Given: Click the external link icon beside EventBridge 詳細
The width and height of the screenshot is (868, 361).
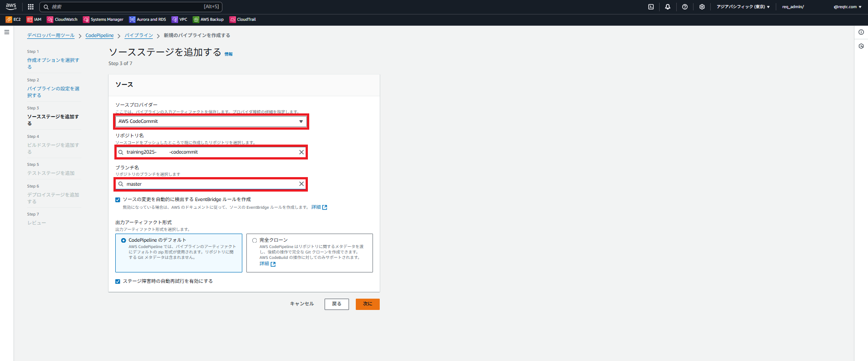Looking at the screenshot, I should 325,207.
